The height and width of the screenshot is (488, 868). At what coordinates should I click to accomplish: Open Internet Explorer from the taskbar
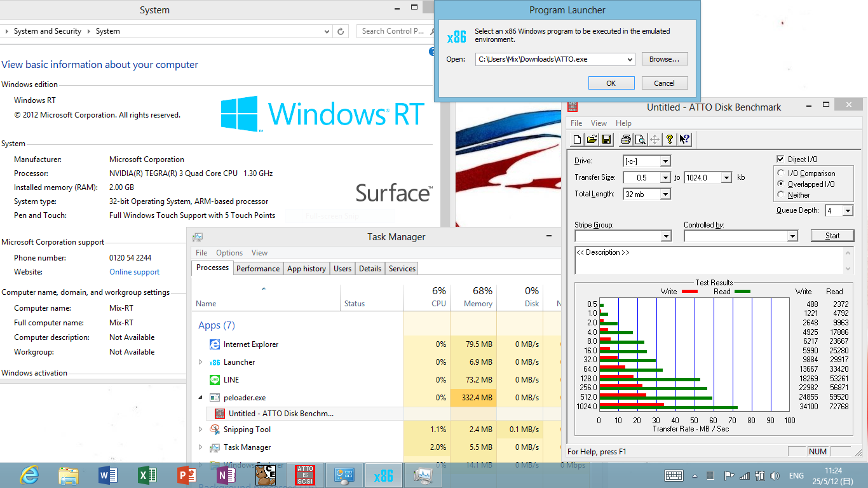pyautogui.click(x=29, y=475)
